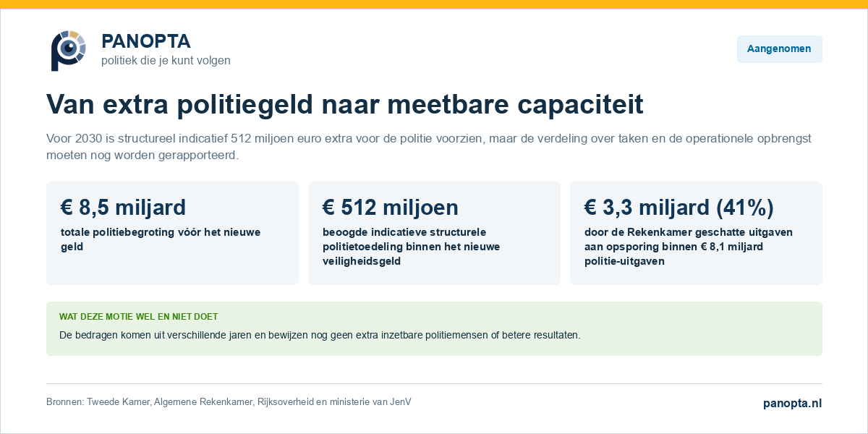Click the PANOPTA brand name
The height and width of the screenshot is (434, 868).
(x=146, y=41)
